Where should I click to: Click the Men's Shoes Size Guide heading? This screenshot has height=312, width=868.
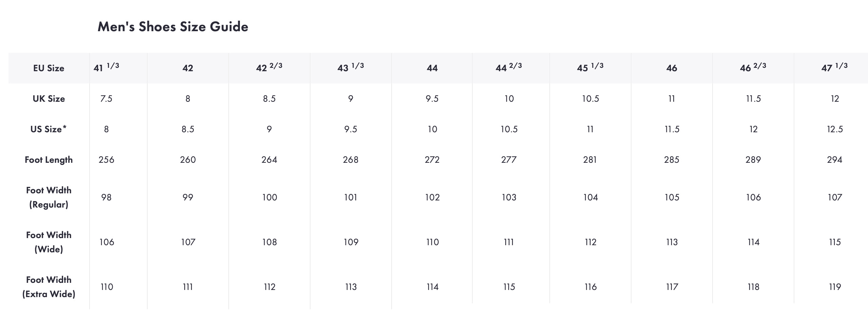[173, 27]
